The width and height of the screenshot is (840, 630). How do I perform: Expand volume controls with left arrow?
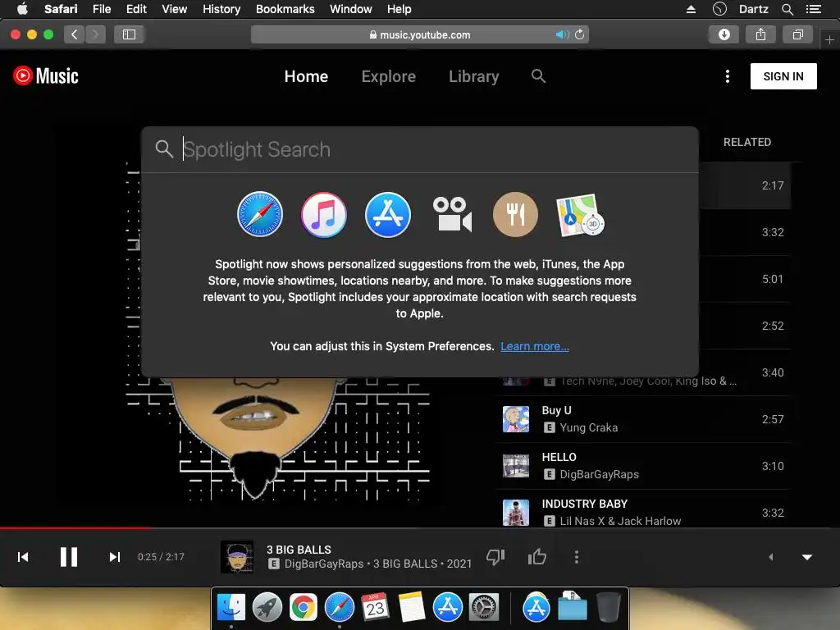tap(771, 557)
